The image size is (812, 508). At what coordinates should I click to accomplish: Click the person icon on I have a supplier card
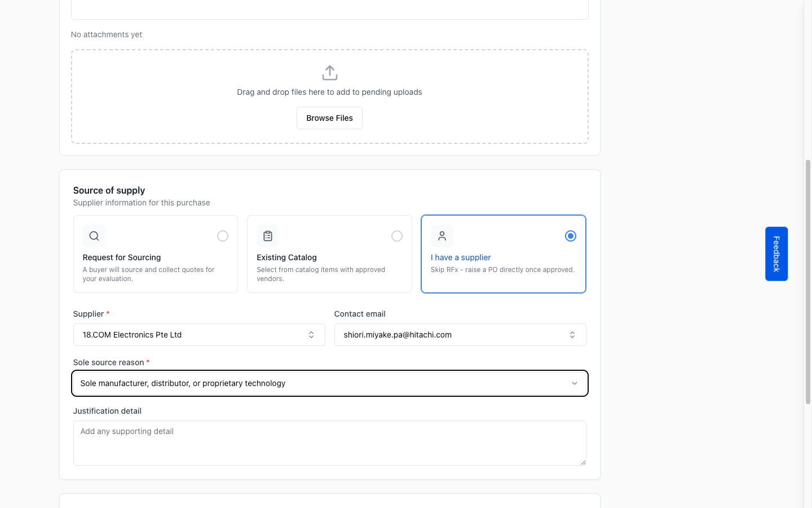pyautogui.click(x=442, y=236)
